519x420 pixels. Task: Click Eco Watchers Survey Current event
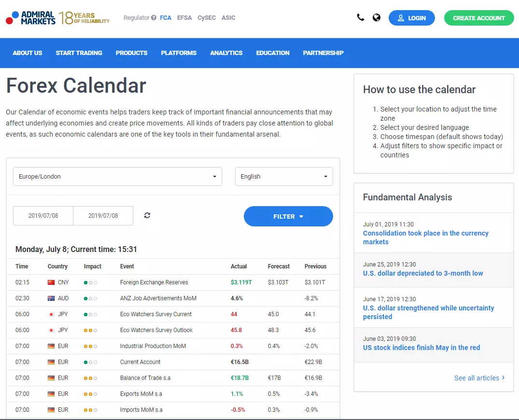coord(156,314)
